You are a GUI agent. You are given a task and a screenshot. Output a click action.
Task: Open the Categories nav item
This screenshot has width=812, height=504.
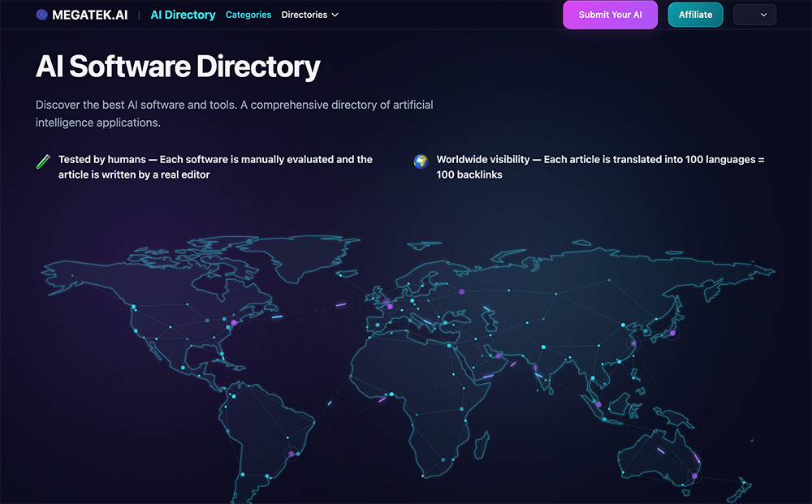[248, 15]
